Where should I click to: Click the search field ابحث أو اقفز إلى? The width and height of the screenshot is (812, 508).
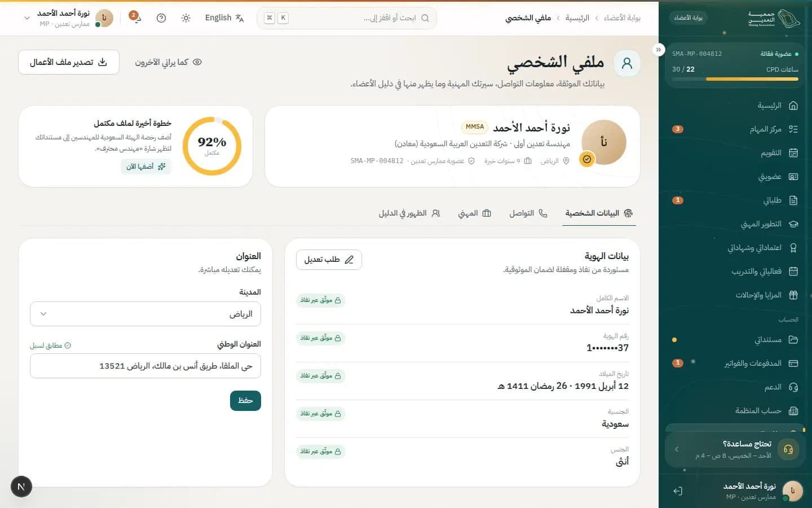point(347,18)
